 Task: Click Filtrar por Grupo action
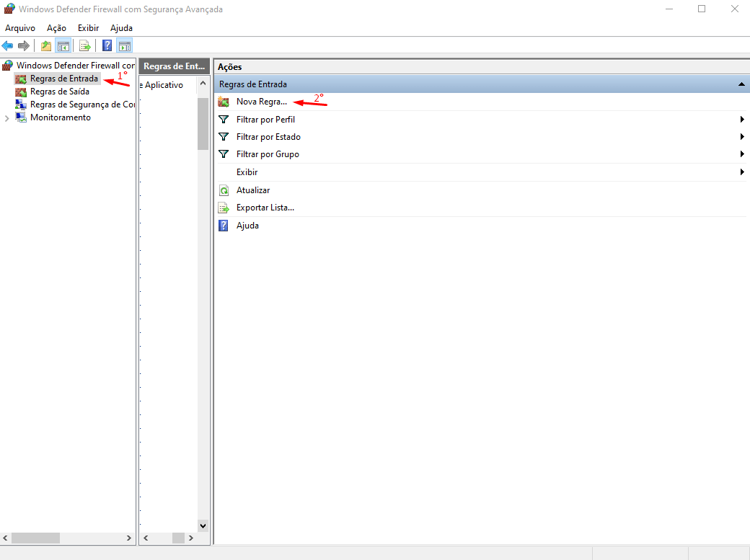(x=268, y=154)
